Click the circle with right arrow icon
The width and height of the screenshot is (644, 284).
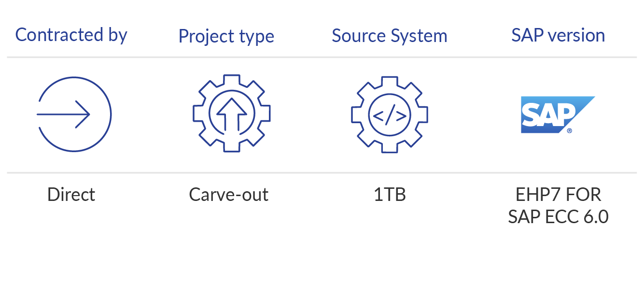(74, 114)
